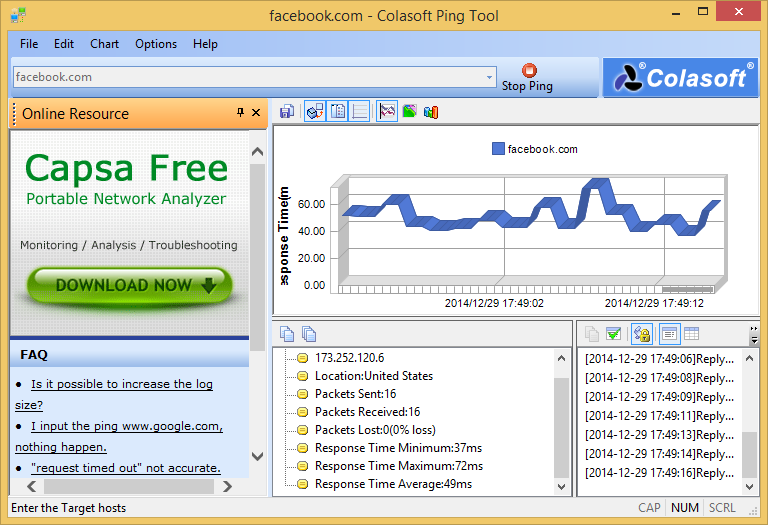Switch the log pane to table view

pos(692,334)
